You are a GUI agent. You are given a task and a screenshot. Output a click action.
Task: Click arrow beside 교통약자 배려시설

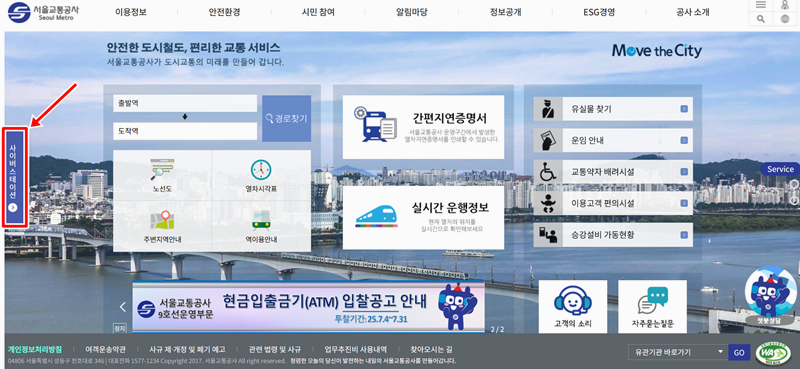click(684, 172)
